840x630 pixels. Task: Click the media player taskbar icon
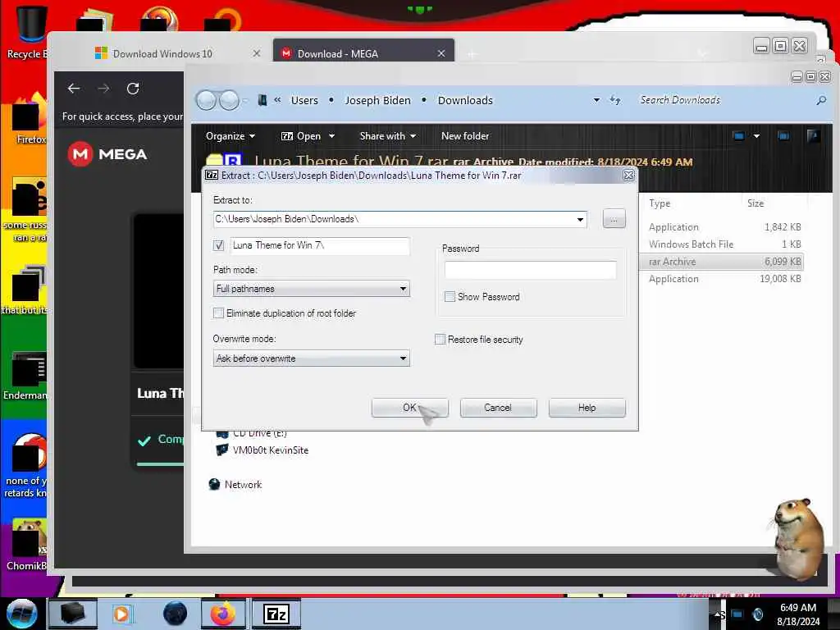point(121,614)
